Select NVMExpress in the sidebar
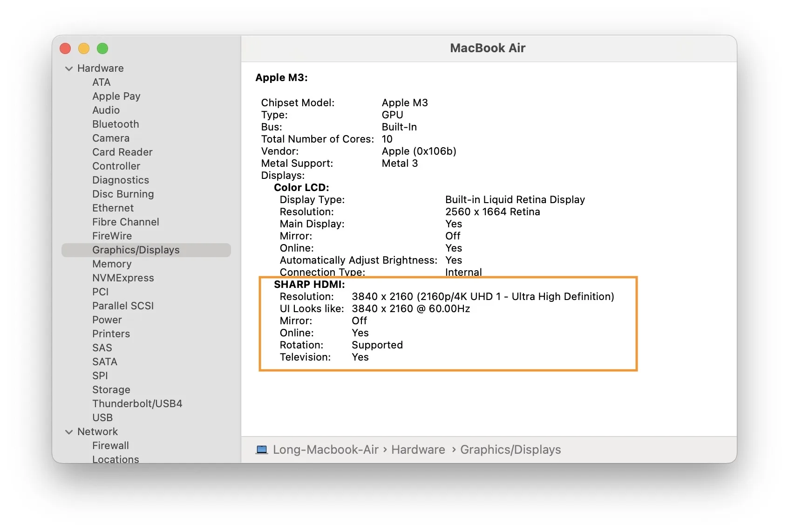The image size is (789, 532). point(123,278)
